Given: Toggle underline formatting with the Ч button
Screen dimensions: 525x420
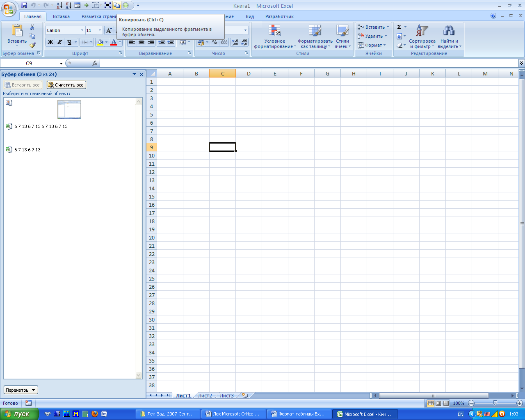Looking at the screenshot, I should [69, 42].
